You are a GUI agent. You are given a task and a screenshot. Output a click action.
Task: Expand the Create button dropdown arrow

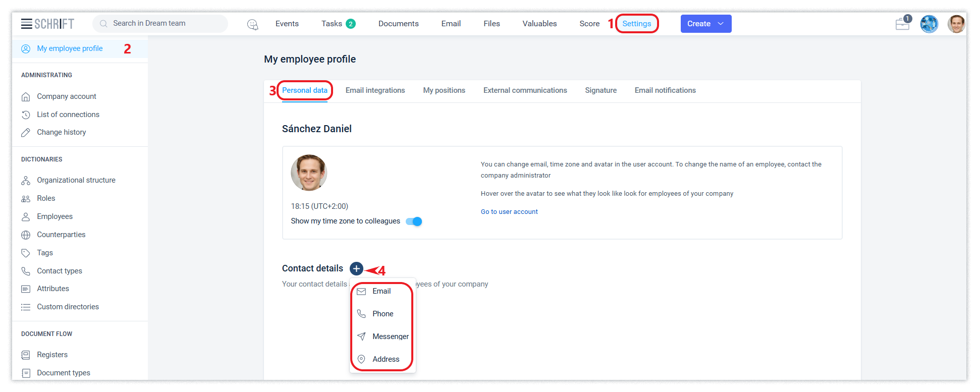[721, 24]
